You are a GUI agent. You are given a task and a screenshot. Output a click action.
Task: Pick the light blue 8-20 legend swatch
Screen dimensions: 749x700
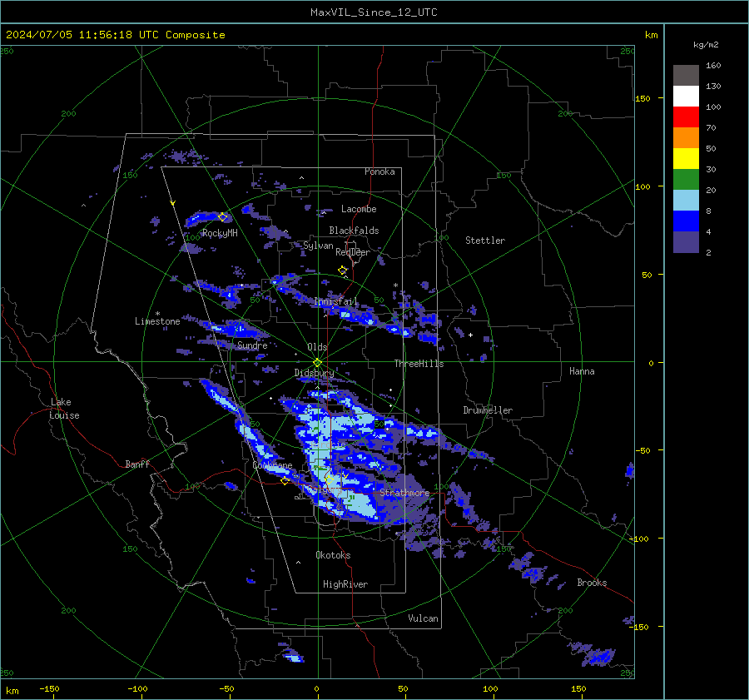tap(686, 201)
